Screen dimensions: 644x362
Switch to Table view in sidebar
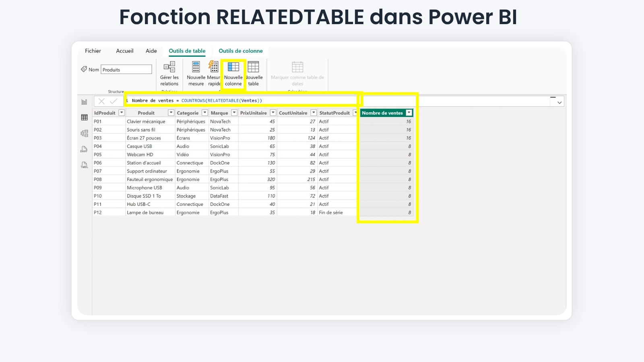pos(84,117)
